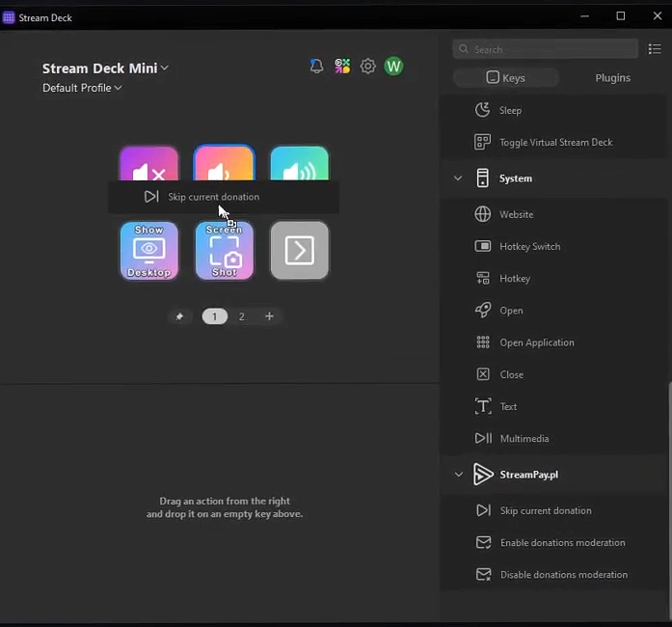Image resolution: width=672 pixels, height=627 pixels.
Task: Select the Text action
Action: click(x=552, y=406)
